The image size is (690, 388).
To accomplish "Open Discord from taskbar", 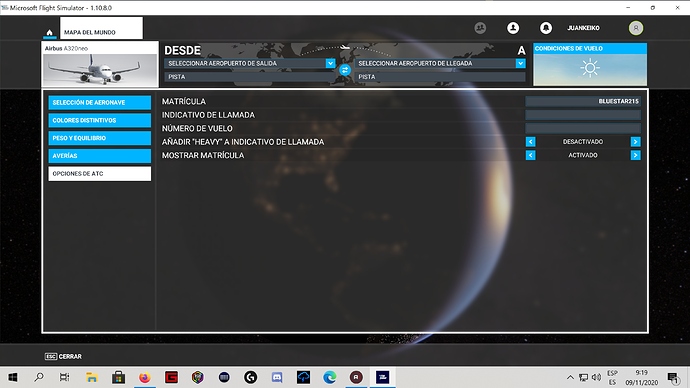I will [277, 377].
